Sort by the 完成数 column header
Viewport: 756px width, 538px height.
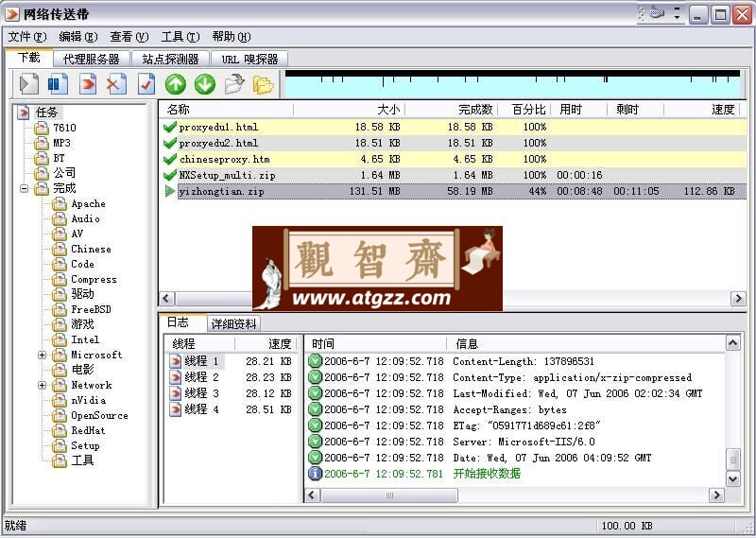click(452, 110)
